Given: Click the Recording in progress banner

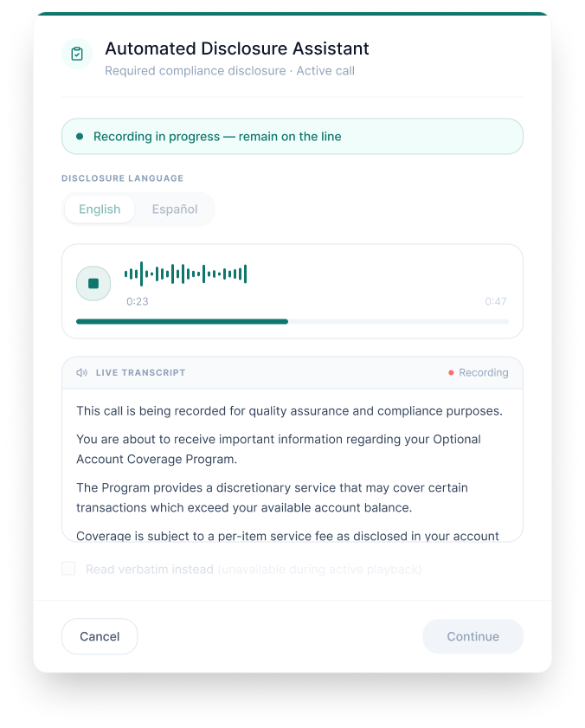Looking at the screenshot, I should tap(292, 136).
